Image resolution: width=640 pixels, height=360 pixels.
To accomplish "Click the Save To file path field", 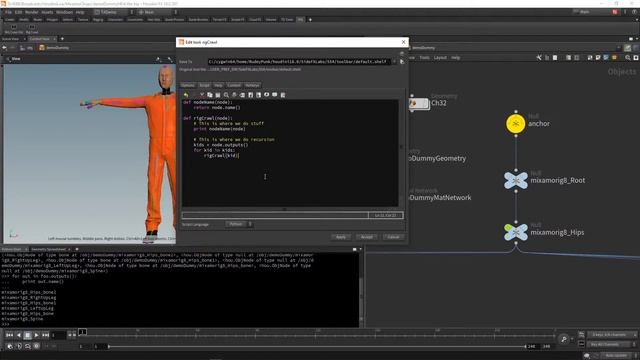I will click(299, 62).
